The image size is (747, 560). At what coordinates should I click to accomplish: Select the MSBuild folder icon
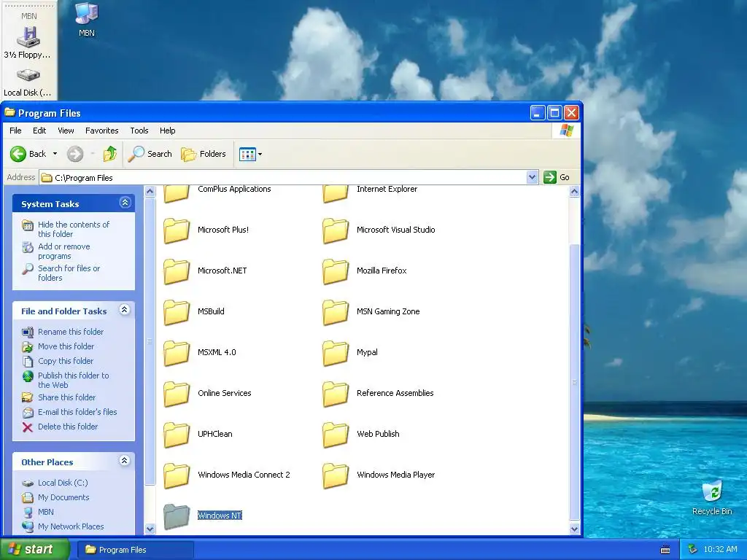[177, 312]
